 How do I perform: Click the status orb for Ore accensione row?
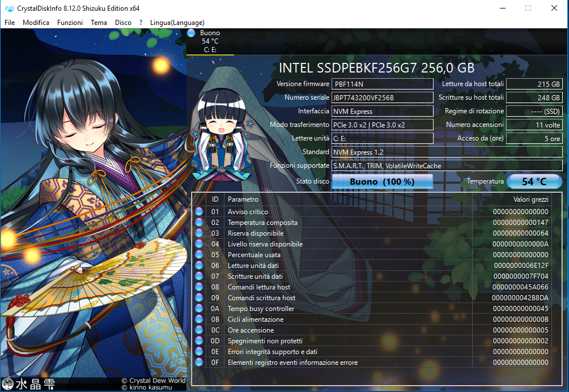199,330
